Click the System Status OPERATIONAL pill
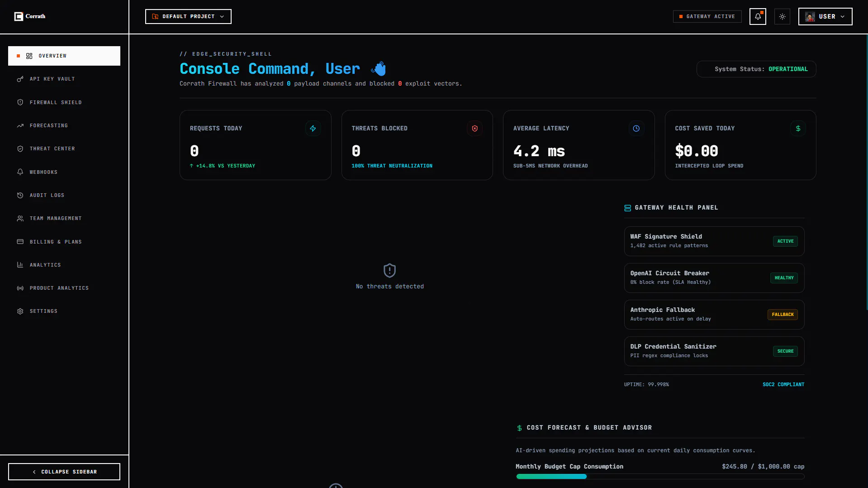 [x=756, y=69]
